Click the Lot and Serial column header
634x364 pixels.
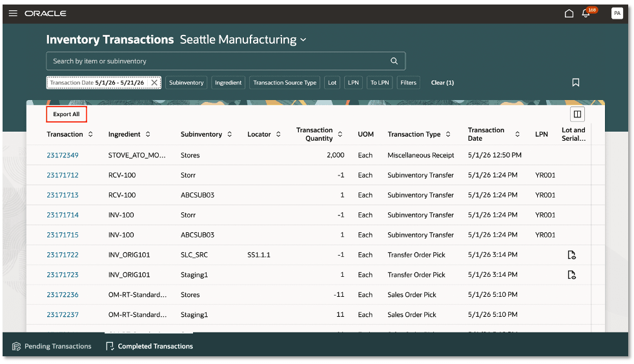(573, 134)
